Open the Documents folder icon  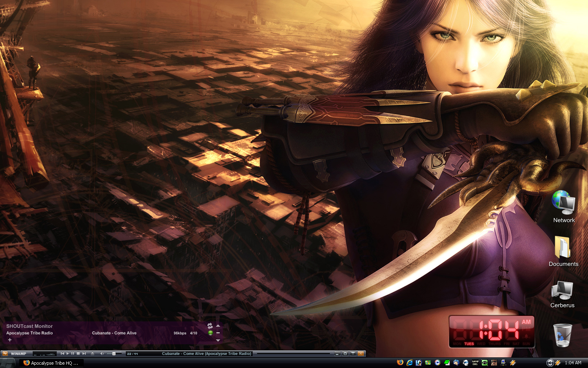coord(563,251)
